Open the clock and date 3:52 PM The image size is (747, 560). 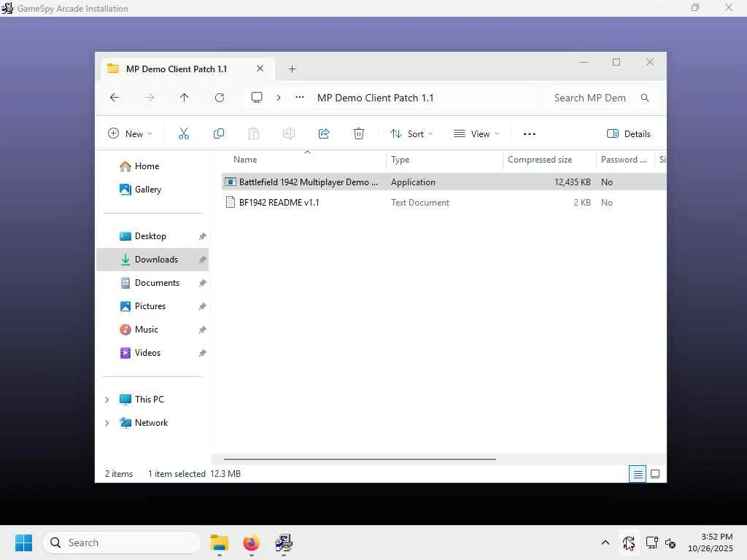click(x=711, y=542)
